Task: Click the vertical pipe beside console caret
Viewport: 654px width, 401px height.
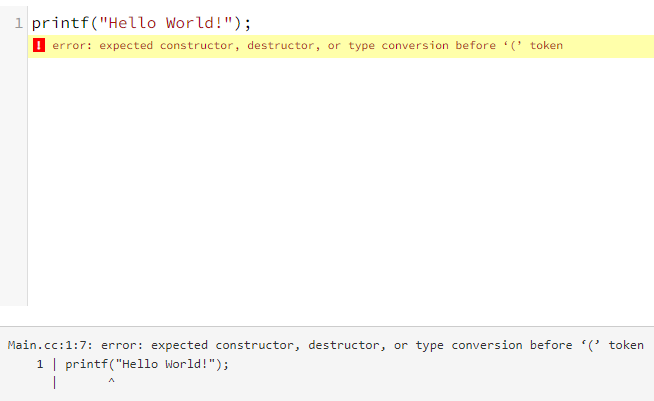Action: (x=54, y=382)
